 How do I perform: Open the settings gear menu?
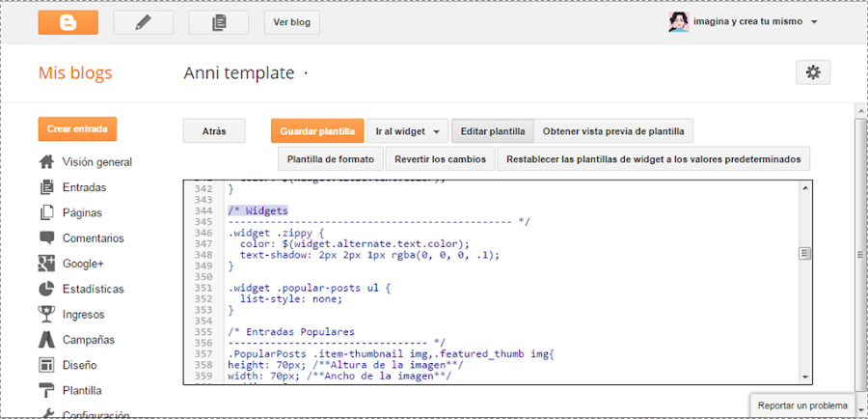pos(813,72)
